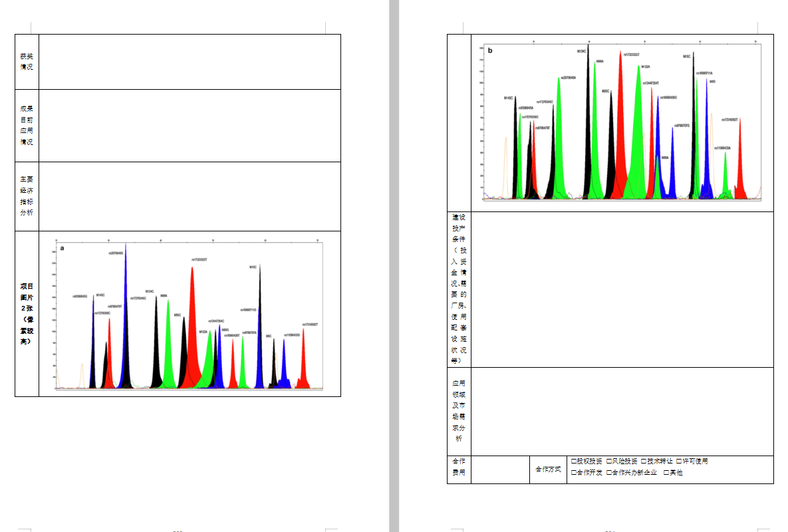
Task: Tick the 合作兴办新企业 checkbox
Action: 609,473
